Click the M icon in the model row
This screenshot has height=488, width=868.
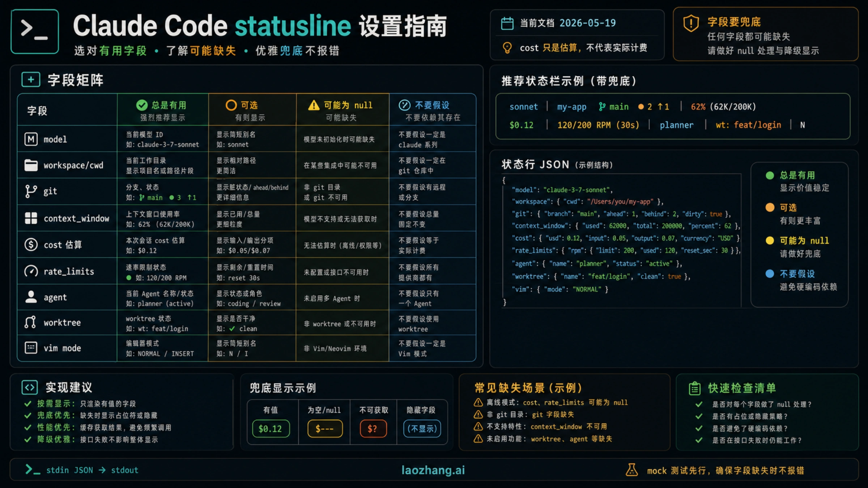[31, 139]
